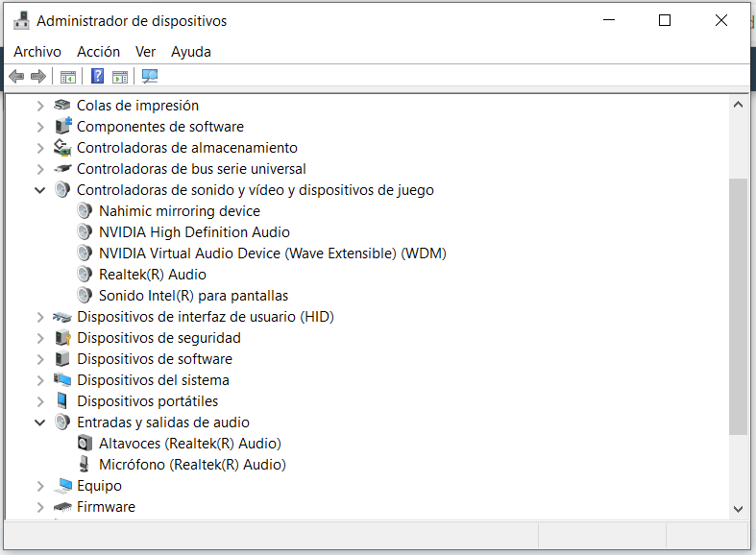The width and height of the screenshot is (756, 555).
Task: Open the Archivo menu
Action: tap(37, 52)
